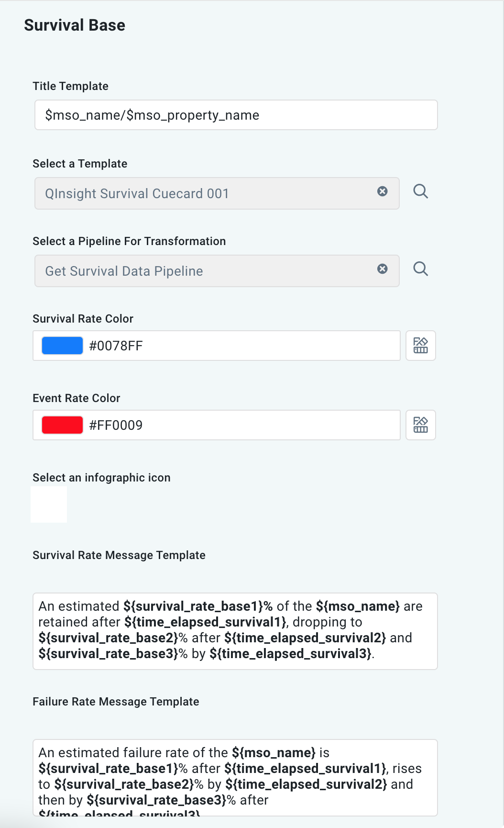Click the search icon beside the pipeline field
Screen dimensions: 504x828
[x=421, y=269]
